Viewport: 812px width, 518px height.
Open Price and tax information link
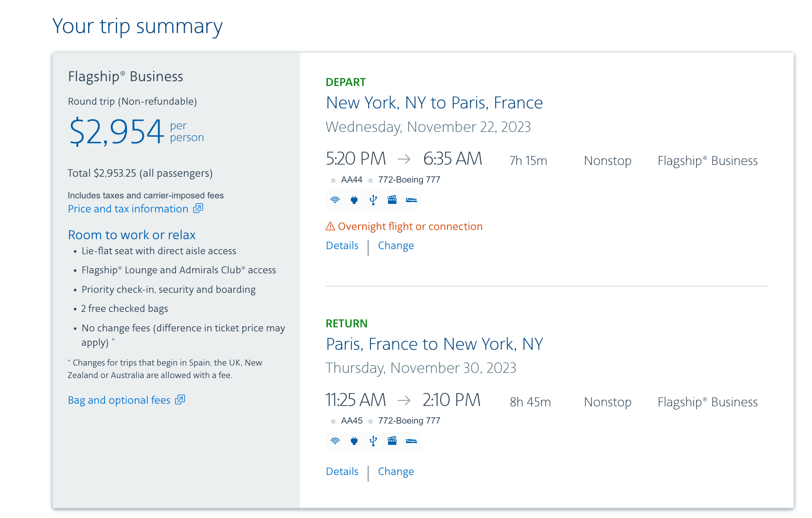pyautogui.click(x=128, y=209)
